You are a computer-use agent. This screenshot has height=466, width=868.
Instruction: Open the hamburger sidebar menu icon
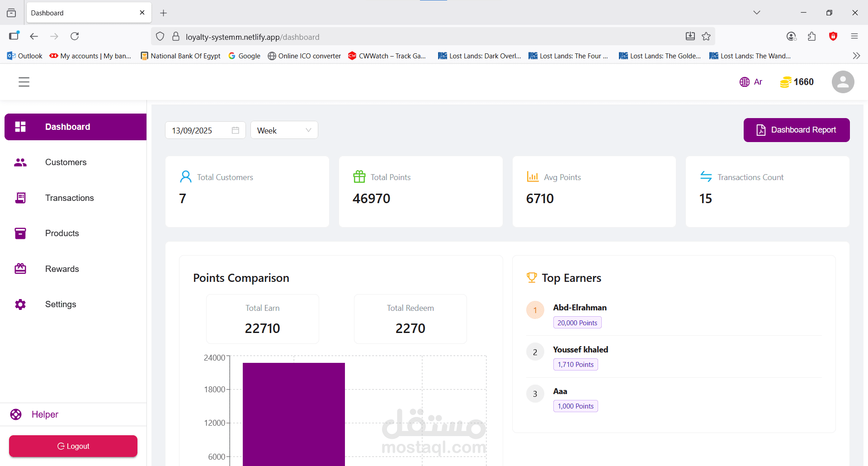pos(24,82)
